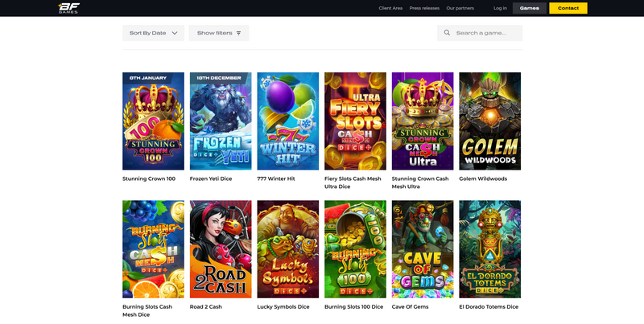Click the El Dorado Totems Dice title
644x324 pixels.
pyautogui.click(x=489, y=306)
